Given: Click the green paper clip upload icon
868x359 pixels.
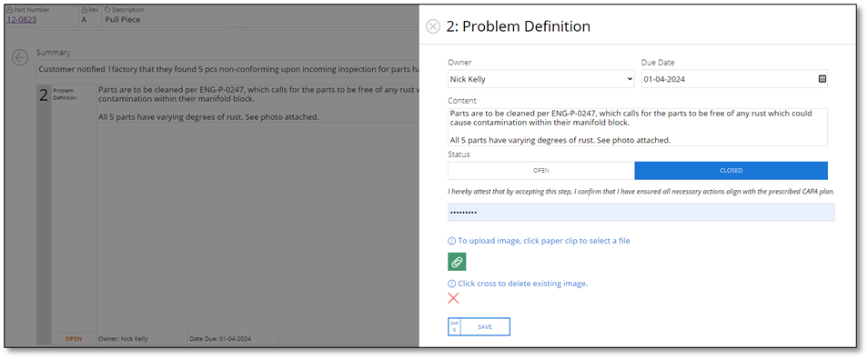Looking at the screenshot, I should (457, 262).
